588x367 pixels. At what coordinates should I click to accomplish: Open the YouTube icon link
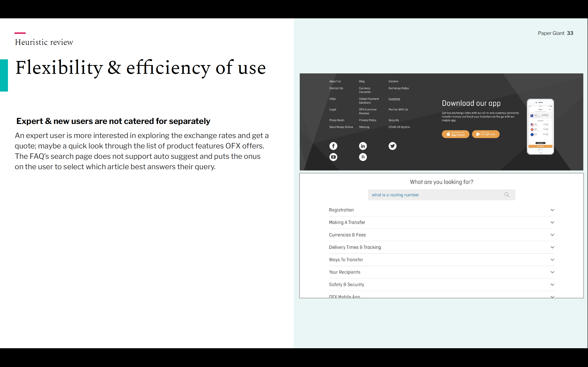333,157
